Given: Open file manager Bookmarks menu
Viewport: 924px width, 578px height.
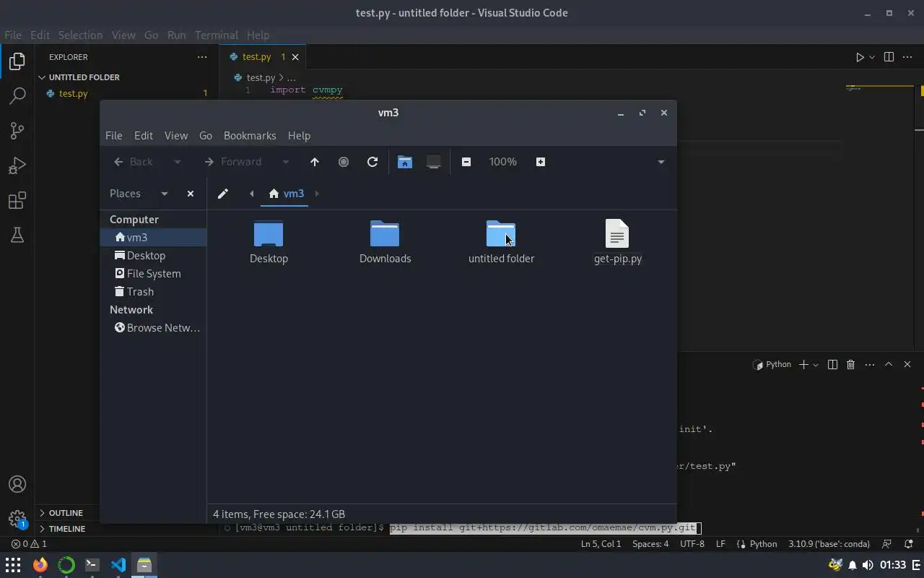Looking at the screenshot, I should (250, 136).
